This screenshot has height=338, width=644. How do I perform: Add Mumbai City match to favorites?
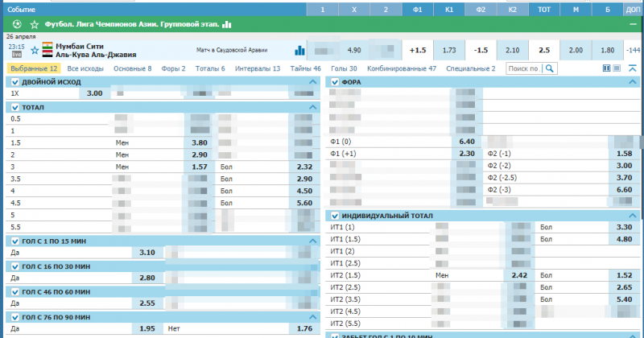click(33, 51)
